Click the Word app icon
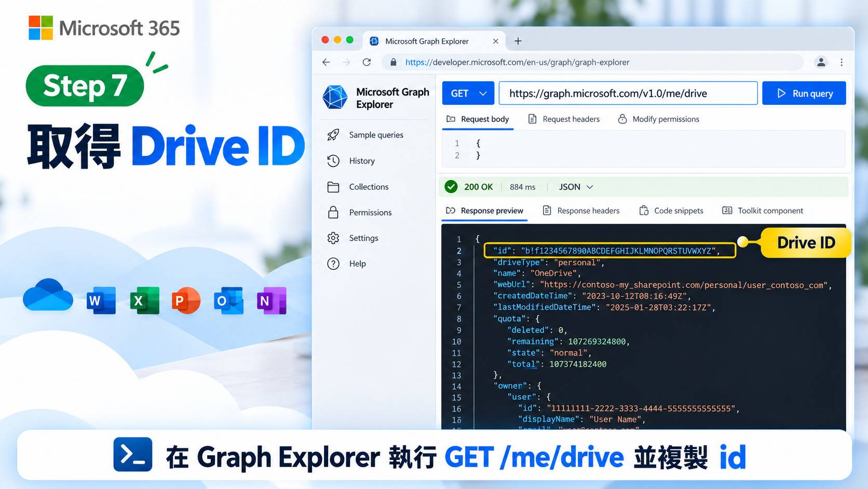This screenshot has width=868, height=489. click(101, 300)
